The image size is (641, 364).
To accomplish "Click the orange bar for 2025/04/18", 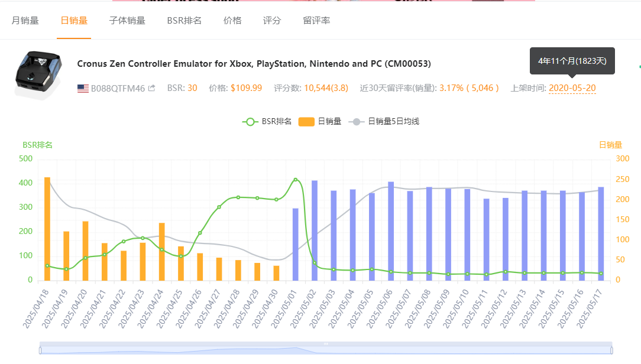I will 47,229.
